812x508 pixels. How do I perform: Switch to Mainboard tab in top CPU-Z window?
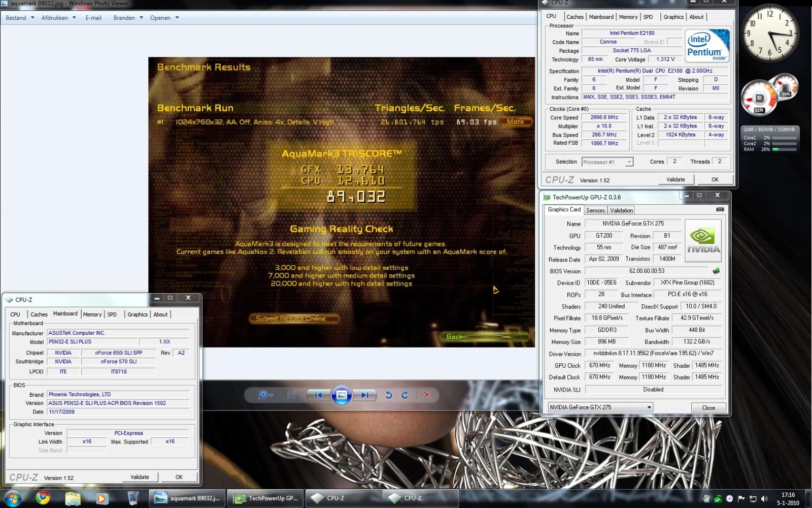pyautogui.click(x=601, y=17)
